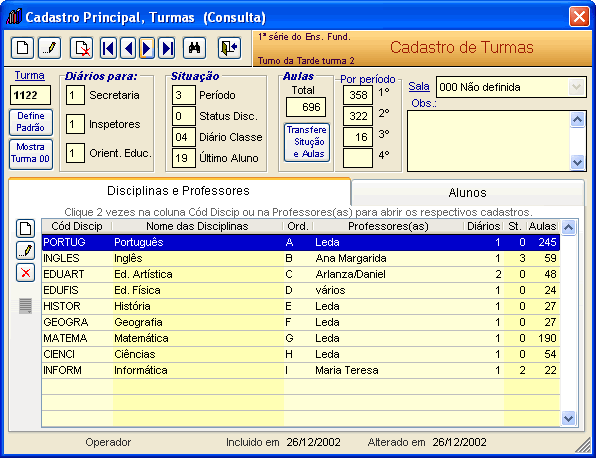Edit discipline using the pencil icon beside list

(x=25, y=250)
